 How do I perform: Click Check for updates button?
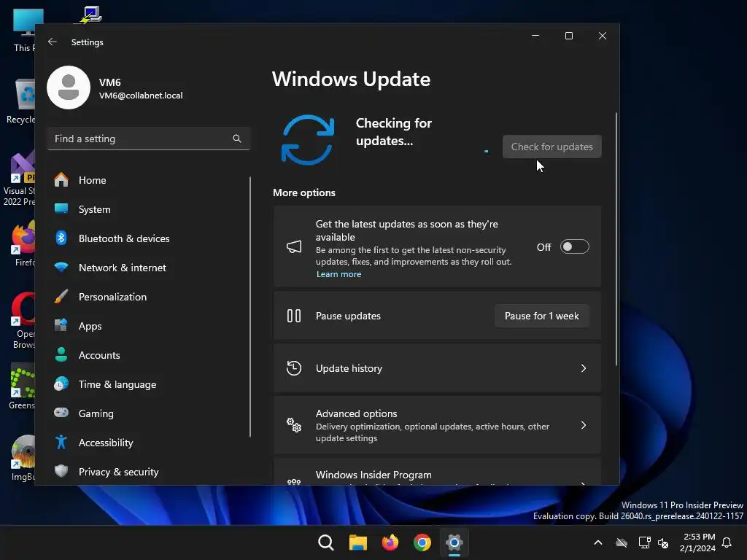(x=552, y=147)
